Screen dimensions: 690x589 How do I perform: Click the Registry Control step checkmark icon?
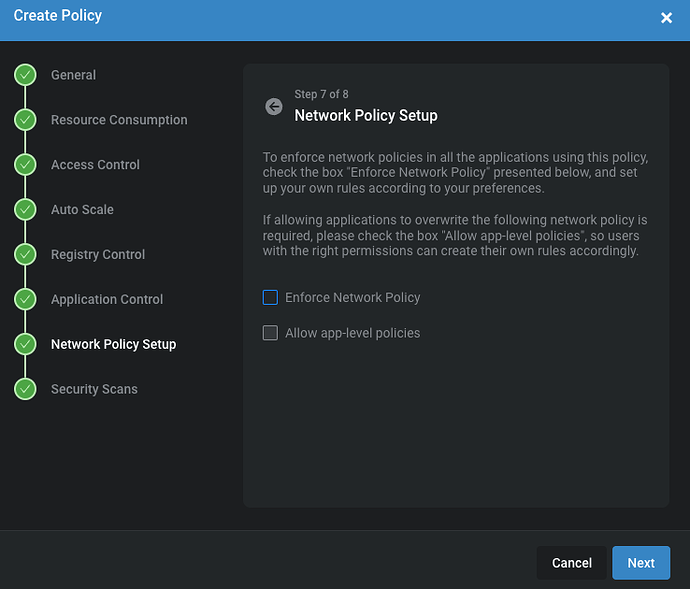pos(25,254)
